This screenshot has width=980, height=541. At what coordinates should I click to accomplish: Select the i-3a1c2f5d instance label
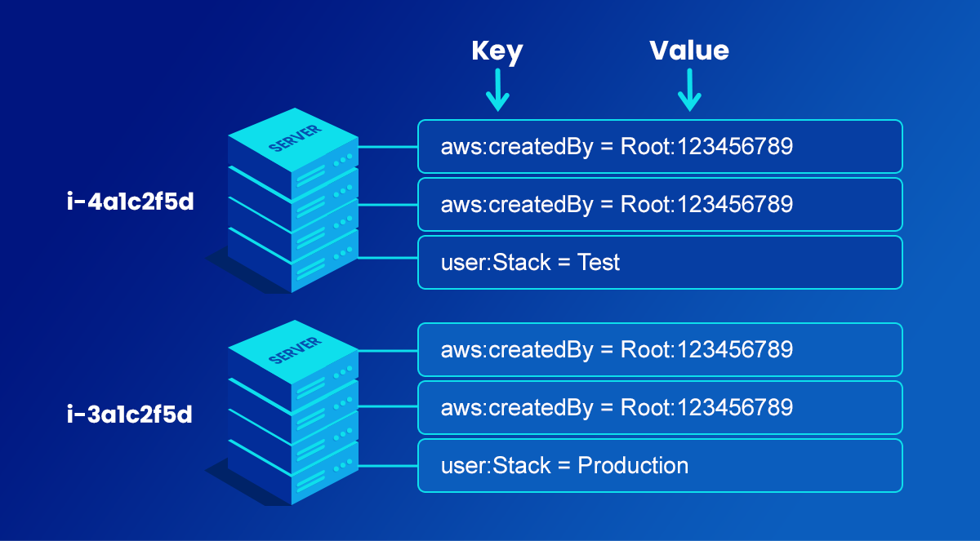coord(131,415)
